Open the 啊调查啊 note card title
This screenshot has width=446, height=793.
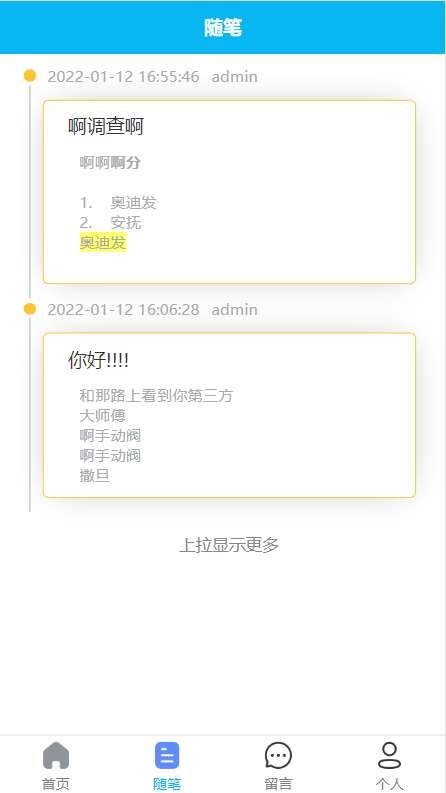click(106, 126)
